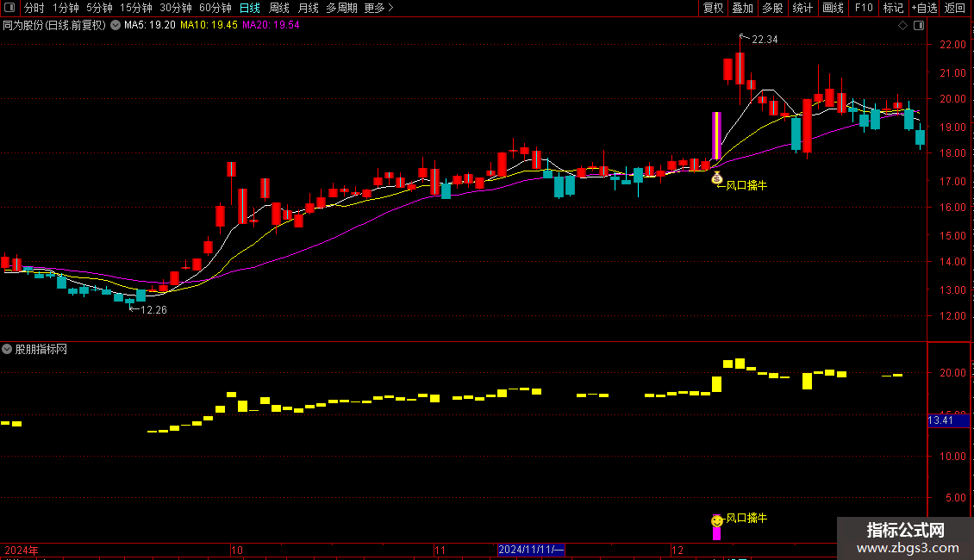Click the 22.34 high price annotation
The width and height of the screenshot is (974, 560).
pos(765,40)
